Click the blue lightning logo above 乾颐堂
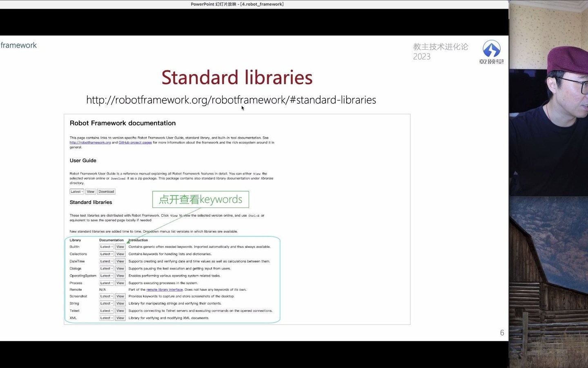 click(x=492, y=49)
